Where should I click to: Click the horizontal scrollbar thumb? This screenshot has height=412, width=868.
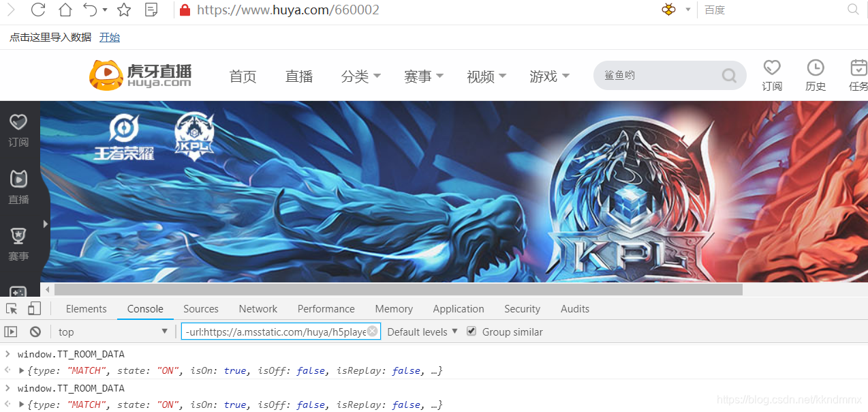tap(399, 290)
